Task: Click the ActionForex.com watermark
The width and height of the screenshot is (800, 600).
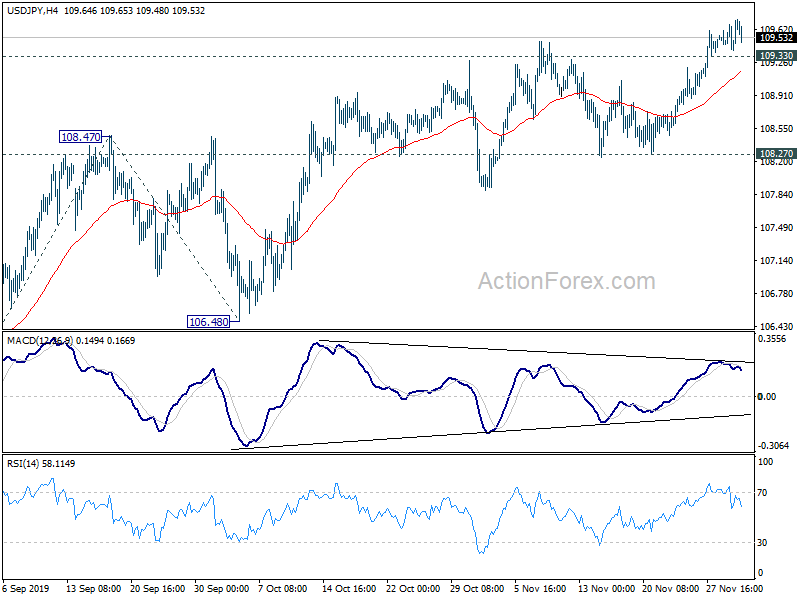Action: [566, 281]
